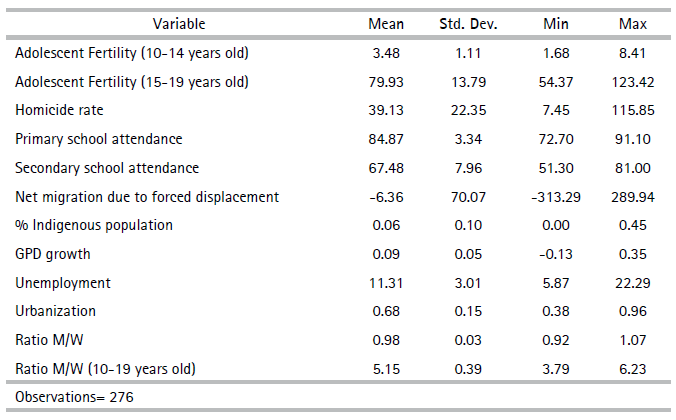The width and height of the screenshot is (676, 420).
Task: Click the Variable column header
Action: [x=177, y=23]
